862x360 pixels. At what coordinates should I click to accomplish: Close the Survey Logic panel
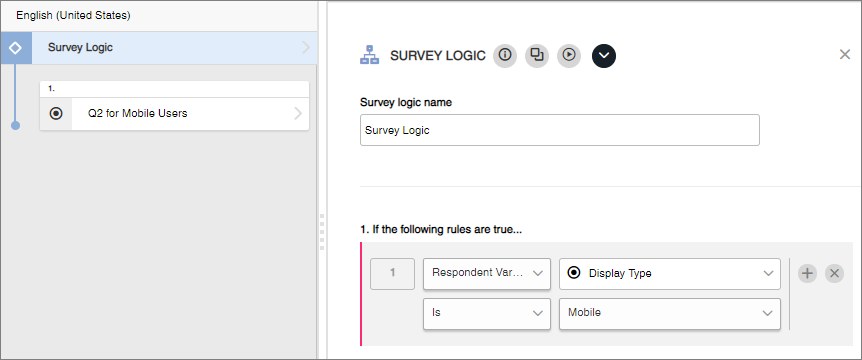845,54
